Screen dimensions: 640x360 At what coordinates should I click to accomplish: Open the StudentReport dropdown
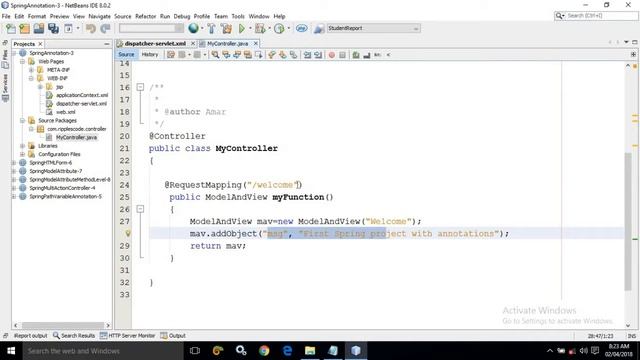coord(373,28)
